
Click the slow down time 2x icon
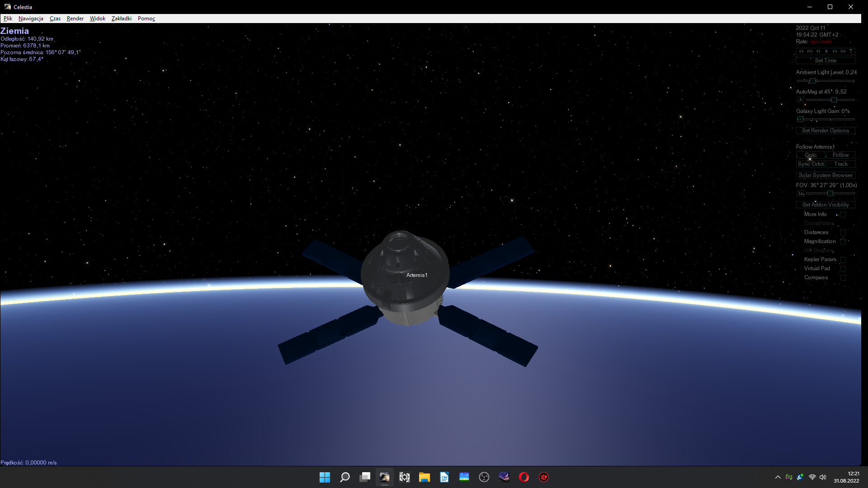818,52
